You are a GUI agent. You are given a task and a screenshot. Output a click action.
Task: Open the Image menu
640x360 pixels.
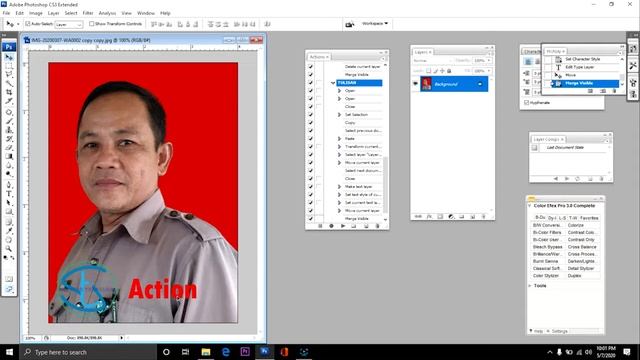[x=36, y=13]
